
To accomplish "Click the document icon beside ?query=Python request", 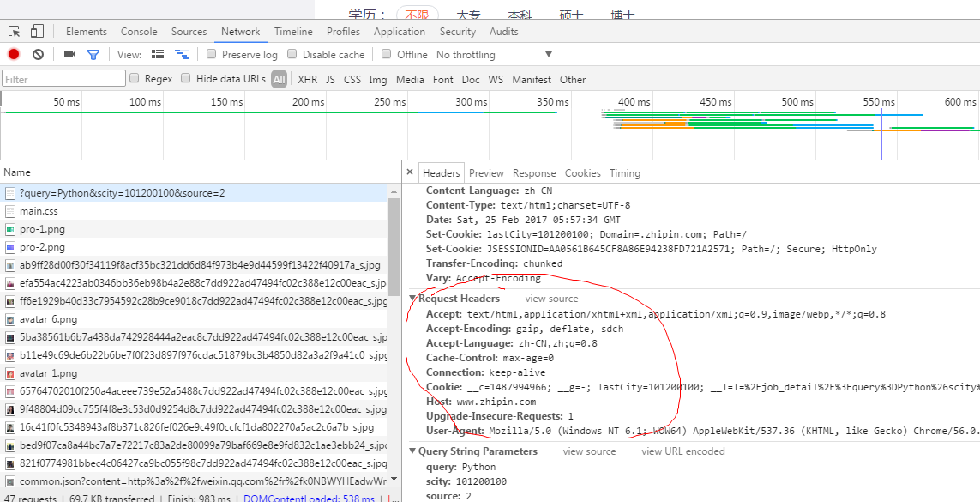I will [10, 193].
